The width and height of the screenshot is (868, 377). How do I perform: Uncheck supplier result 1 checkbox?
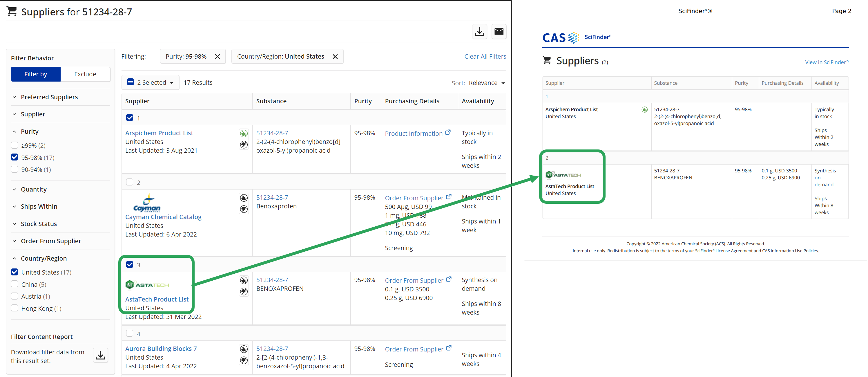click(129, 118)
